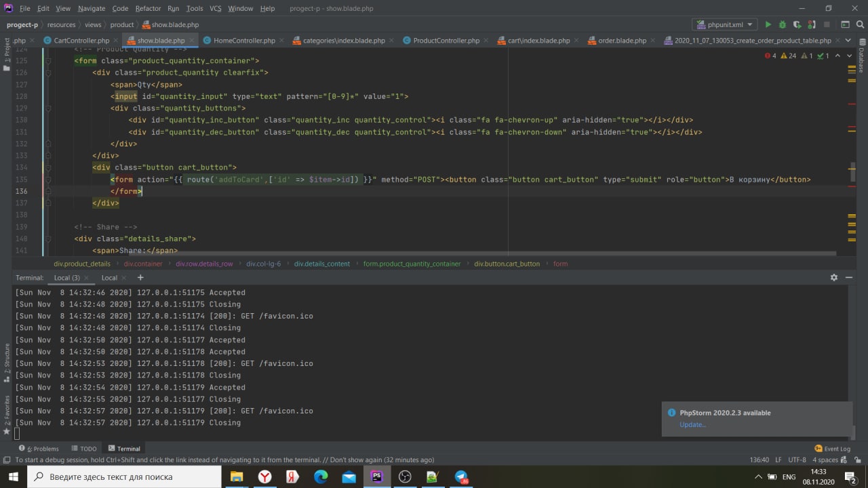Image resolution: width=868 pixels, height=488 pixels.
Task: Open the phpunit.xml run configuration dropdown
Action: tap(725, 24)
